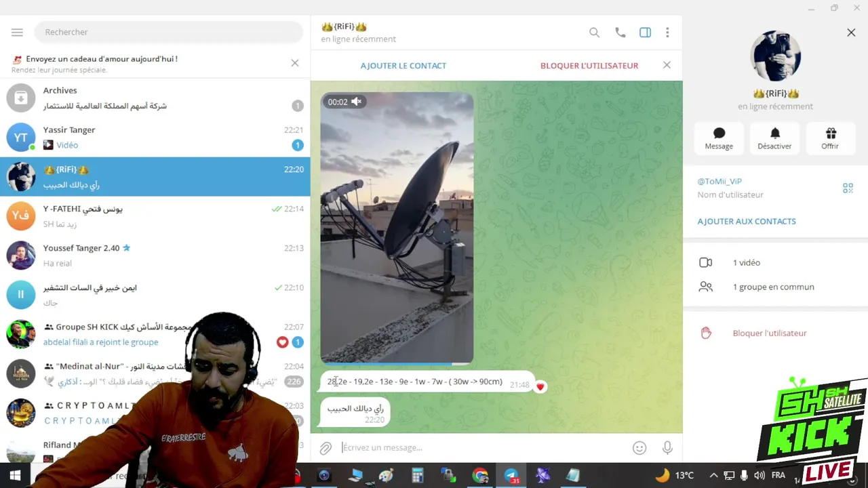Click the network icon in tray

click(x=729, y=476)
